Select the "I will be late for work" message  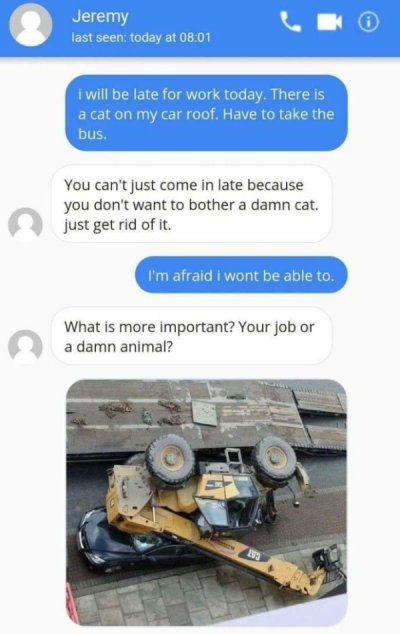click(x=206, y=113)
